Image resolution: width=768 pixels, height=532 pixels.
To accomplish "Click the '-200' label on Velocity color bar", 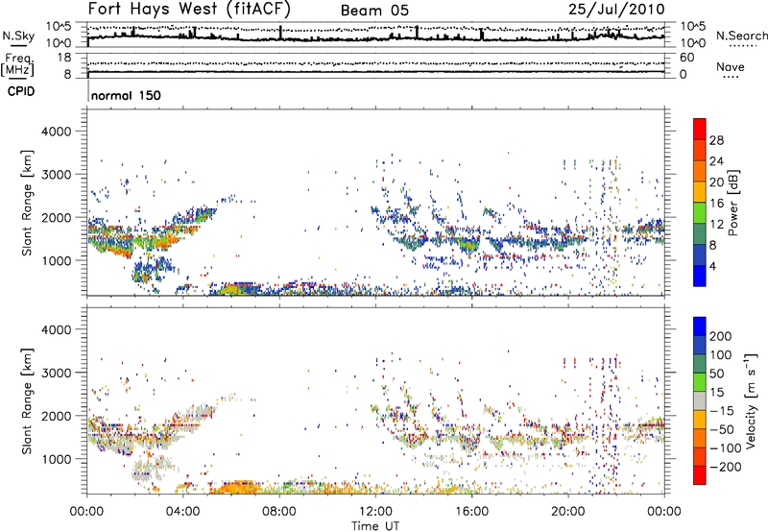I will [x=725, y=467].
